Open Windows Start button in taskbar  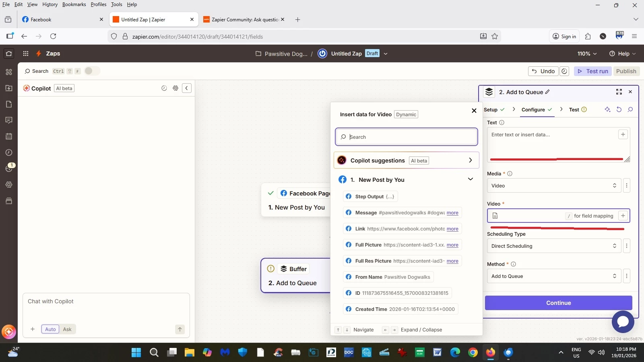coord(136,353)
